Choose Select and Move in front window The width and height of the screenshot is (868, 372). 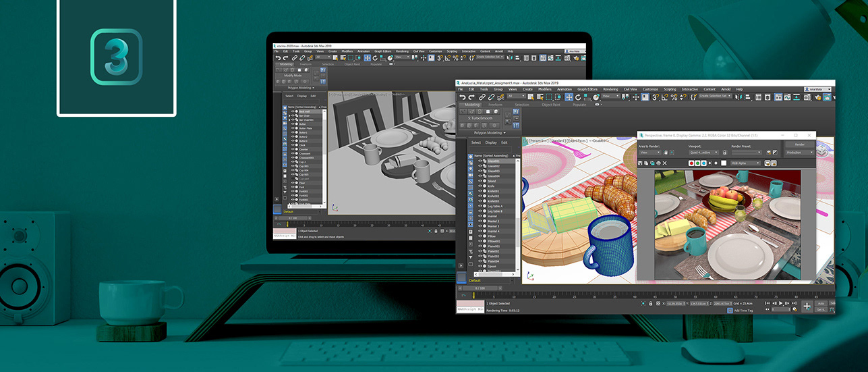click(569, 97)
